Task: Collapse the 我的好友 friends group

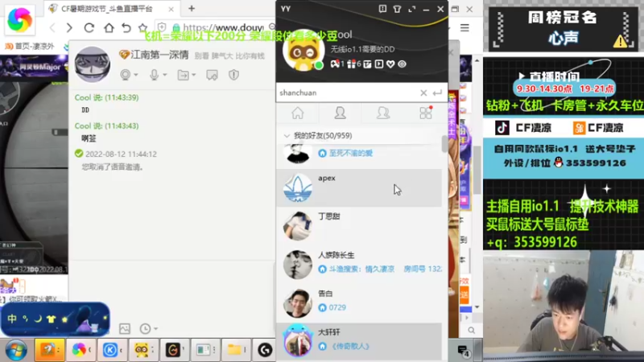Action: point(287,135)
